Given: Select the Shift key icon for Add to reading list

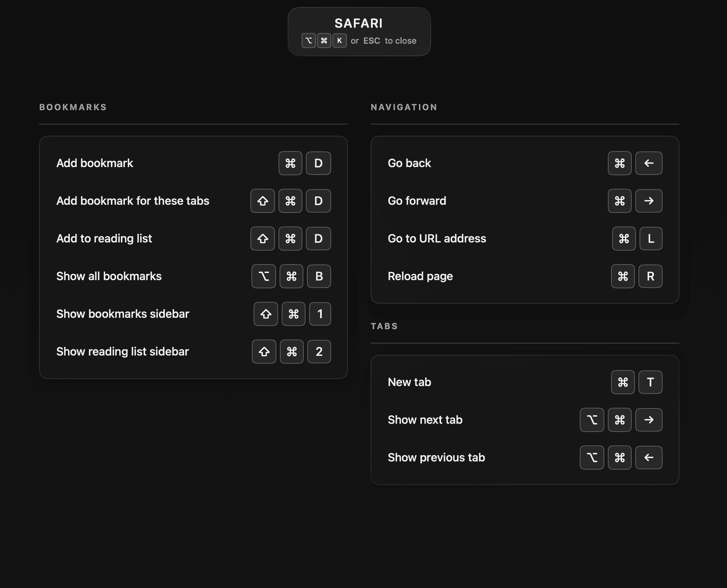Looking at the screenshot, I should [x=262, y=239].
